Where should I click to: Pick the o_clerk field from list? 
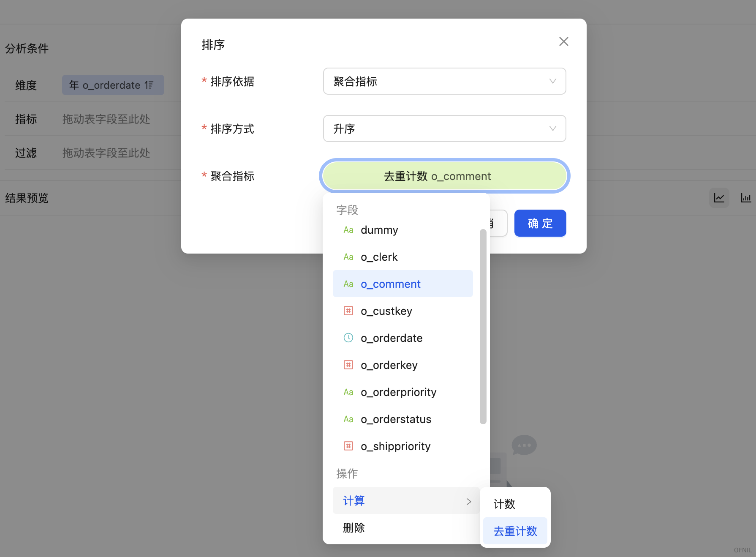(379, 257)
